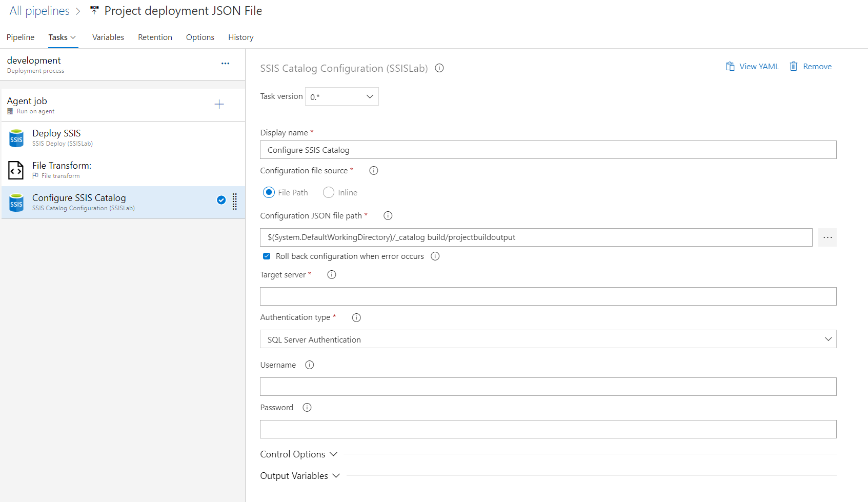
Task: Click the Remove trash icon
Action: [x=794, y=66]
